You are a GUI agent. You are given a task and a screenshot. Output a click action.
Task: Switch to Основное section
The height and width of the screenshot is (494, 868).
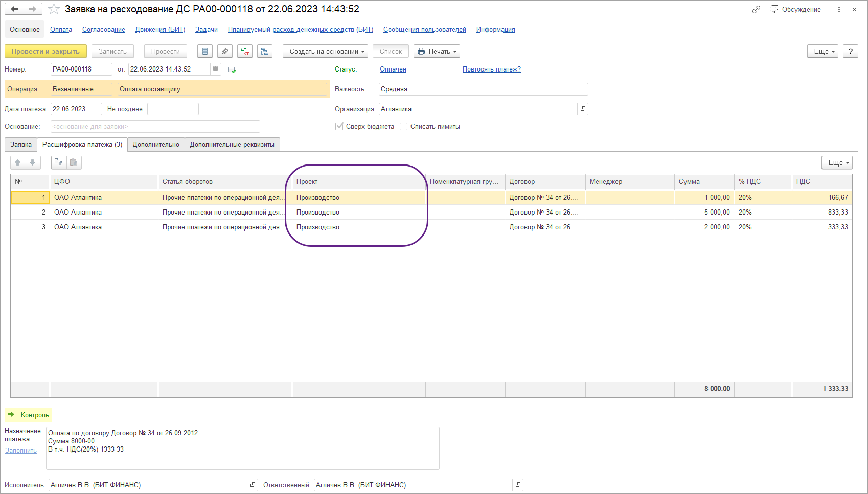tap(25, 29)
